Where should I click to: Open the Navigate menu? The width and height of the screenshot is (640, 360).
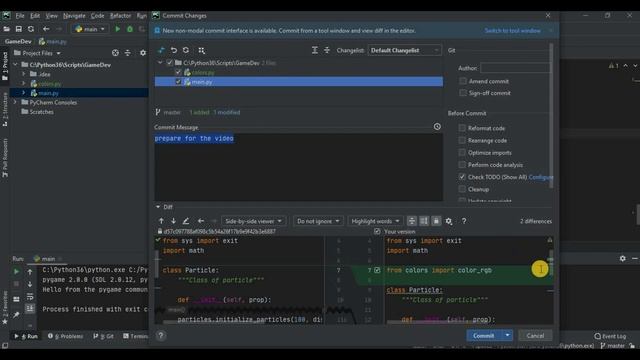coord(74,16)
